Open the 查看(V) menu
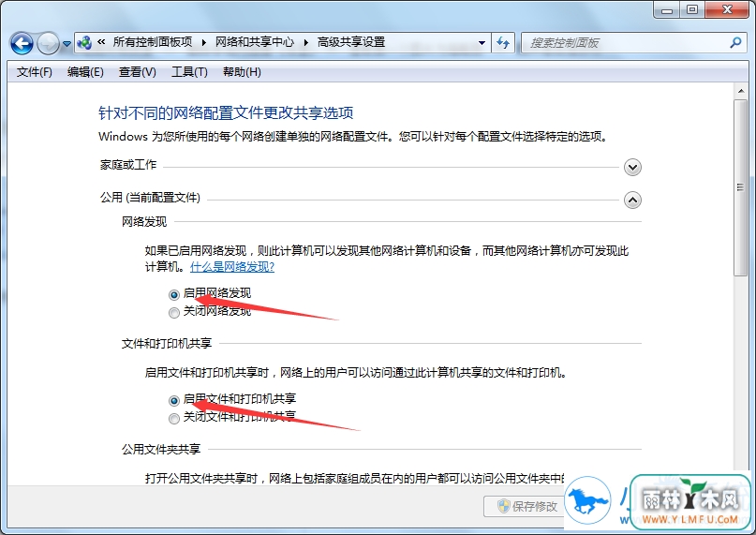This screenshot has width=756, height=535. [x=138, y=72]
